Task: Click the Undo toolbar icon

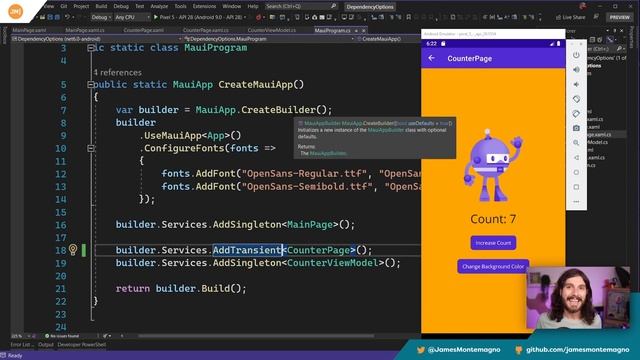Action: [x=68, y=17]
